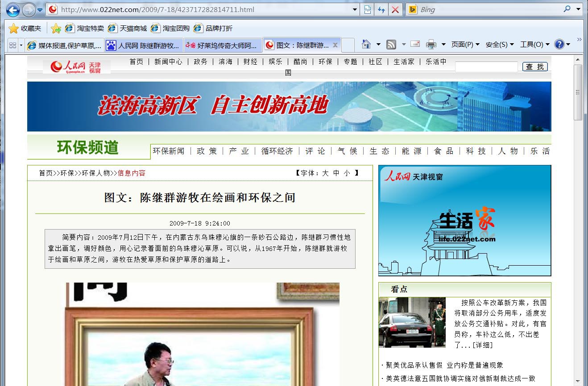Click the 生活家 life.022net.com advertisement
The image size is (588, 386).
point(465,221)
